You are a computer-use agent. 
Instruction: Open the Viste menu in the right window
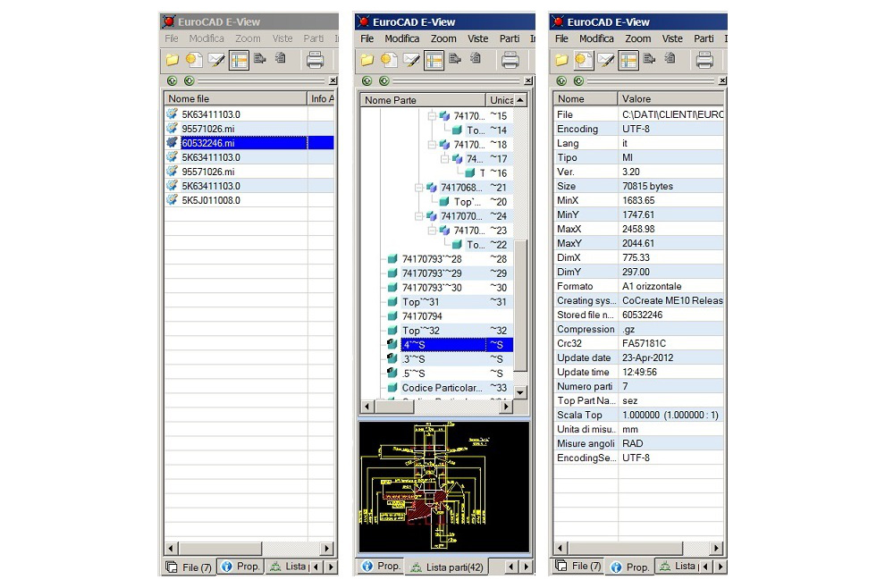[672, 38]
